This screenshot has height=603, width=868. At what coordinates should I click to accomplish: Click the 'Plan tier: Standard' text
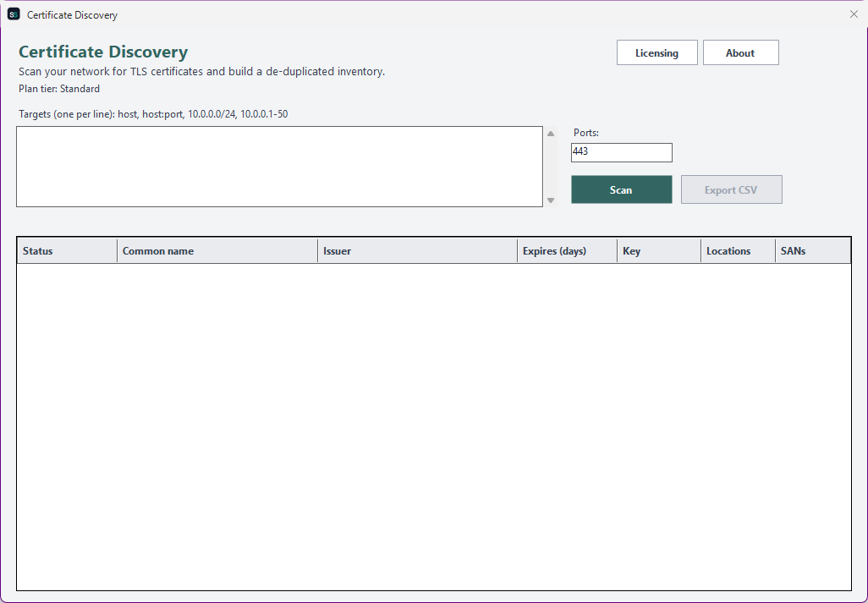click(59, 89)
